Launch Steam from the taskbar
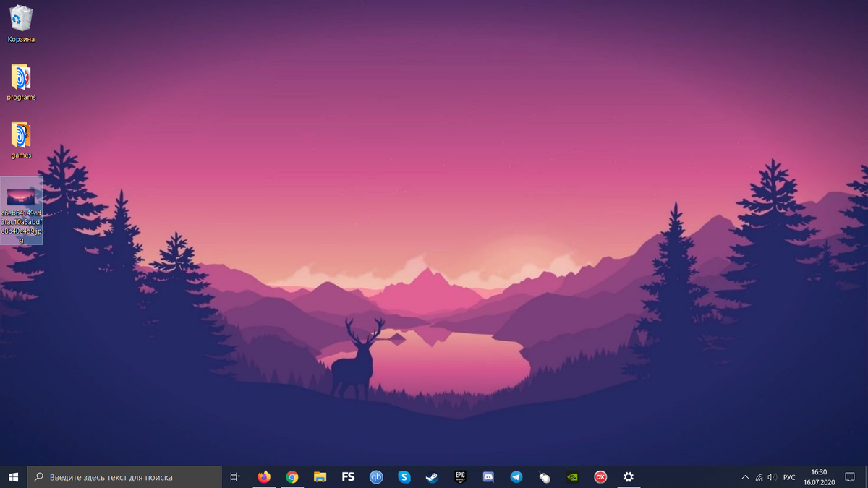868x488 pixels. coord(432,477)
